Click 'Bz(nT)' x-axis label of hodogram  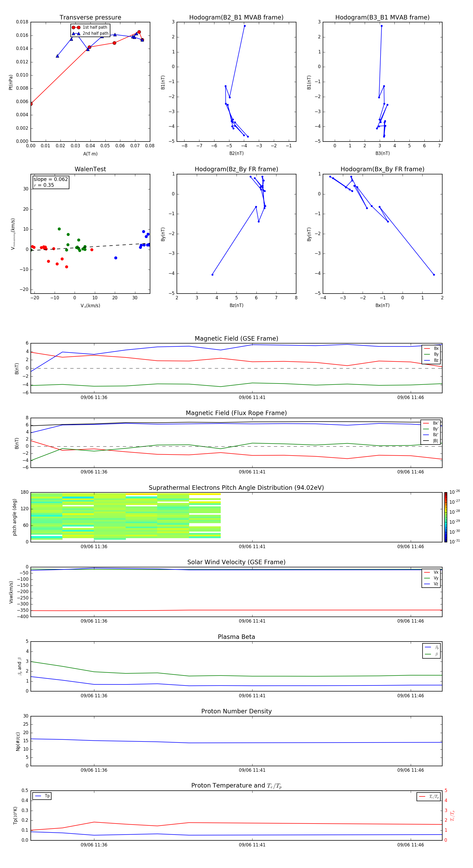[236, 305]
